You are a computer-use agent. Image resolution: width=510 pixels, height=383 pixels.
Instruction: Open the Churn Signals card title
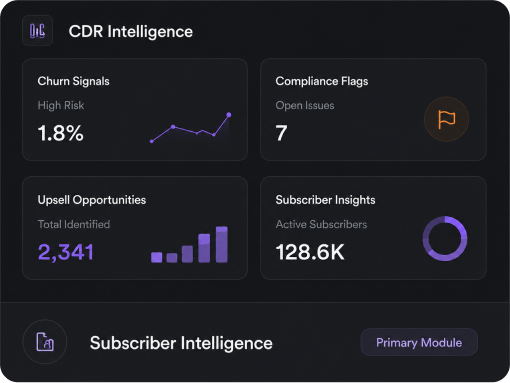pos(73,81)
